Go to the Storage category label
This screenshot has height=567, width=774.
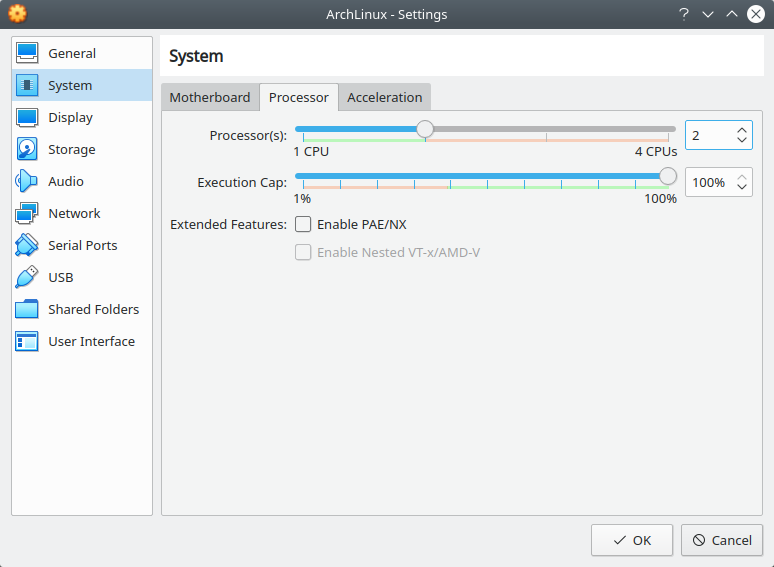pos(72,150)
